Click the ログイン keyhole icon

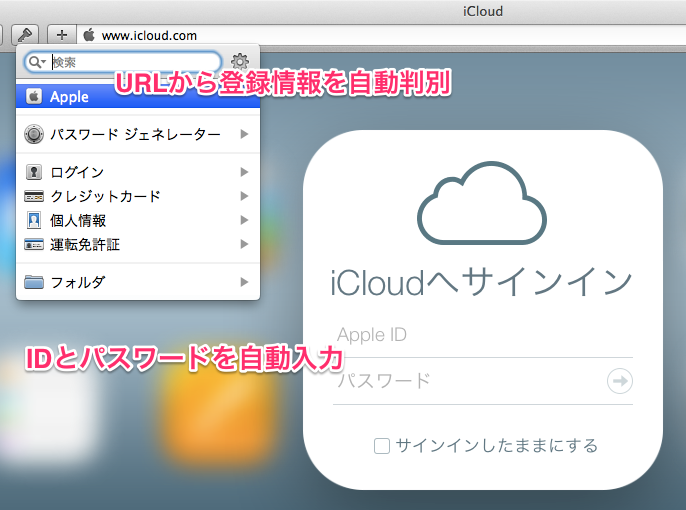click(34, 172)
